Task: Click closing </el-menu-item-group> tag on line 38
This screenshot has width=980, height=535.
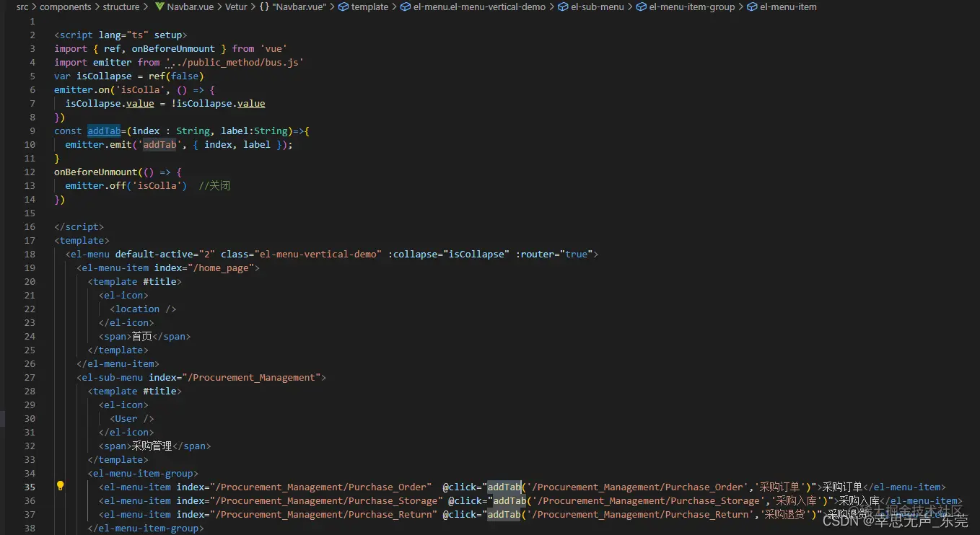Action: coord(146,528)
